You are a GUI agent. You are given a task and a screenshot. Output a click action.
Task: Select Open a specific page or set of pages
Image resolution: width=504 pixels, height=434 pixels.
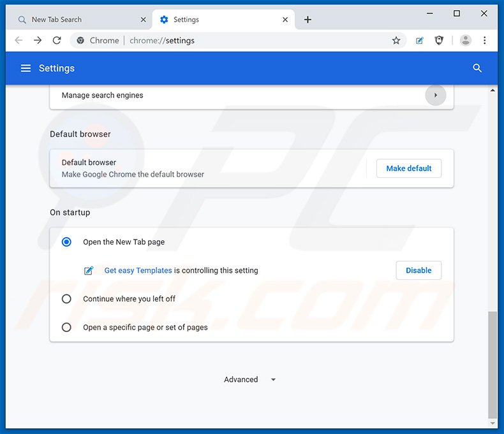66,327
